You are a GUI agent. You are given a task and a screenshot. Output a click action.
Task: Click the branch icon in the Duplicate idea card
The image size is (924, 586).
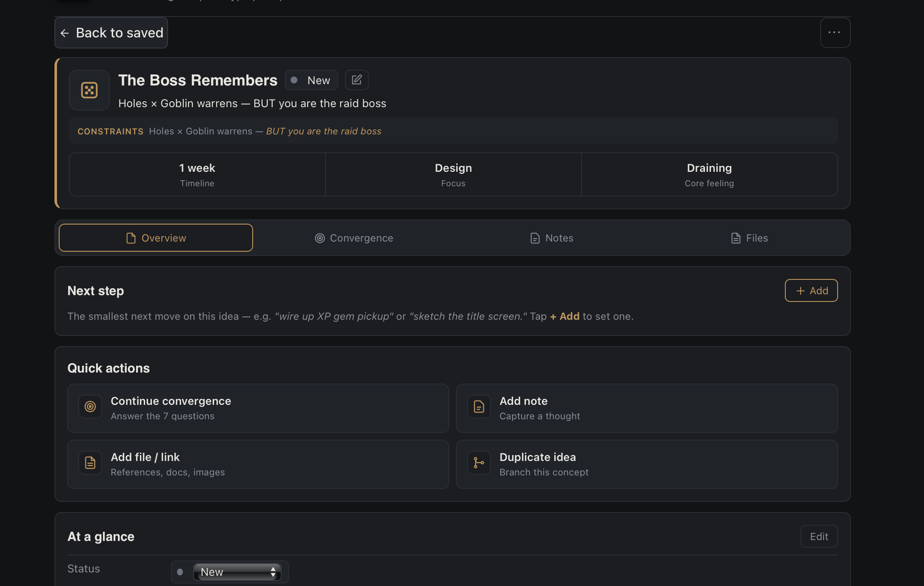click(x=479, y=463)
